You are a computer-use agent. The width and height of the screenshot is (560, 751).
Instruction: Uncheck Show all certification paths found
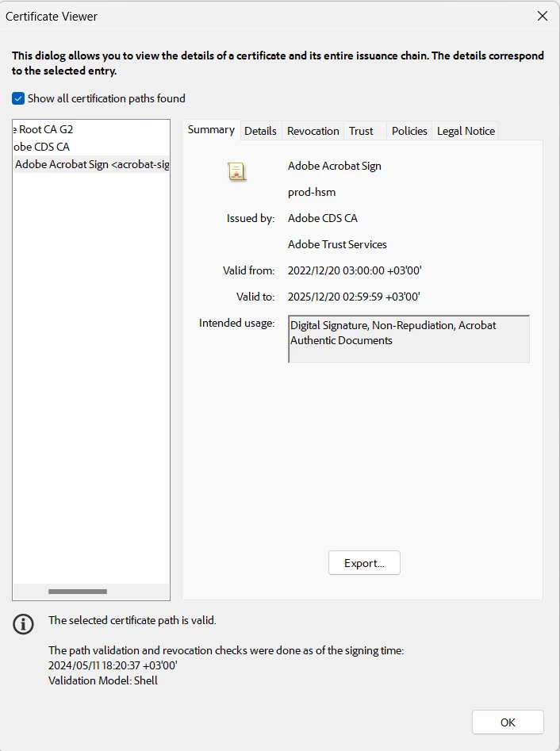18,98
